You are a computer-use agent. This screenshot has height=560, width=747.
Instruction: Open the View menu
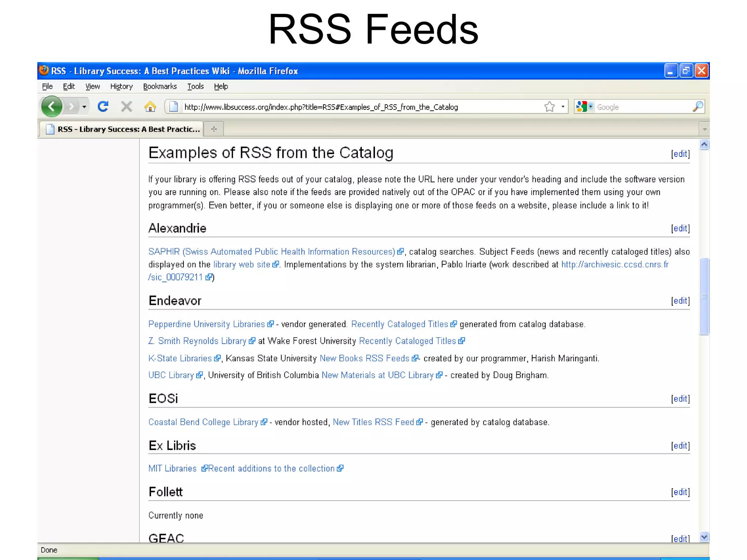93,86
